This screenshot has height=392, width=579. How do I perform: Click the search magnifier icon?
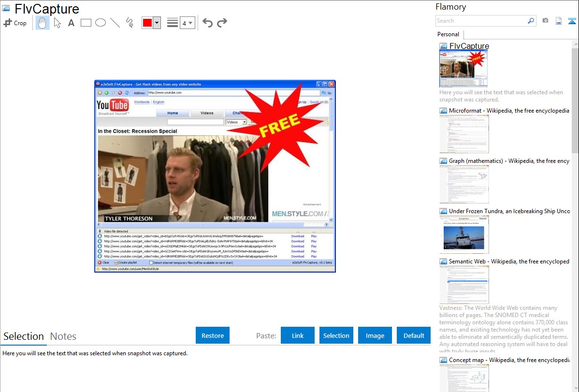(531, 21)
